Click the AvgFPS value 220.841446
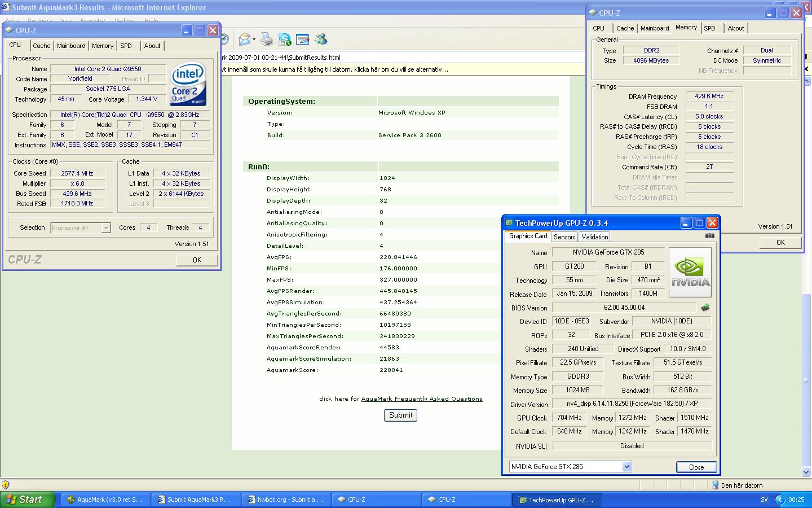The height and width of the screenshot is (508, 812). click(x=398, y=257)
